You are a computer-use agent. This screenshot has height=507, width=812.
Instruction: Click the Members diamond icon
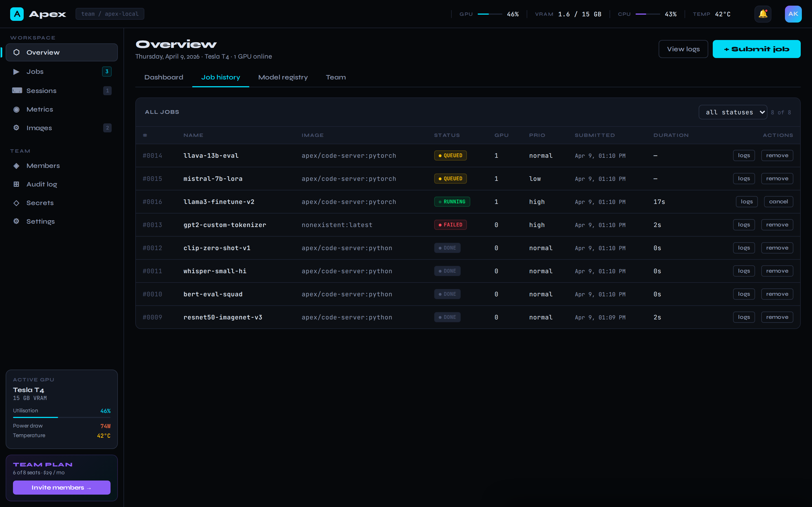click(16, 166)
